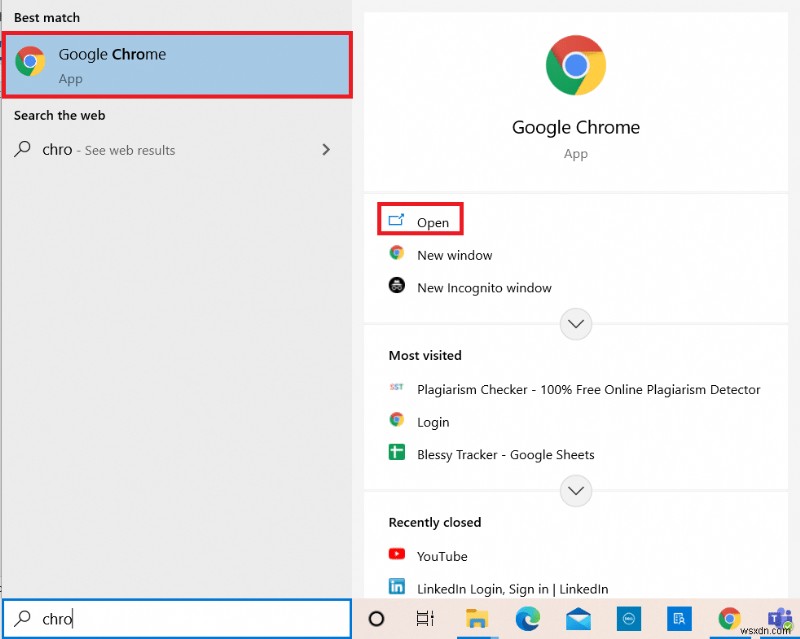800x639 pixels.
Task: Click the YouTube icon under Recently closed
Action: [x=398, y=556]
